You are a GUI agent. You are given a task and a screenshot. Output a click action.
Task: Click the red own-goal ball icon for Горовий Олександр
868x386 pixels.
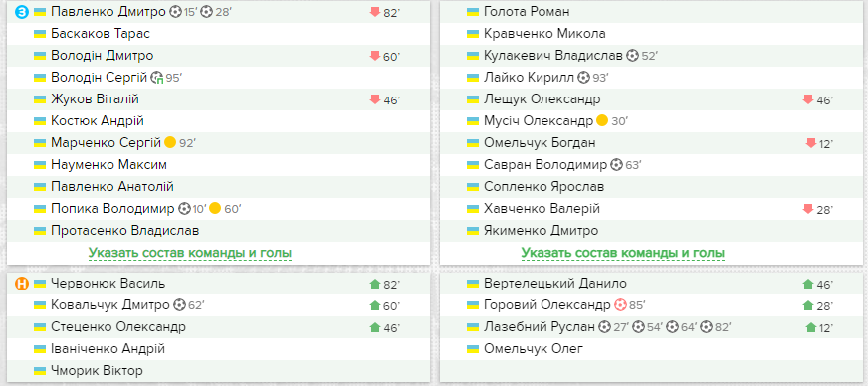pos(620,305)
